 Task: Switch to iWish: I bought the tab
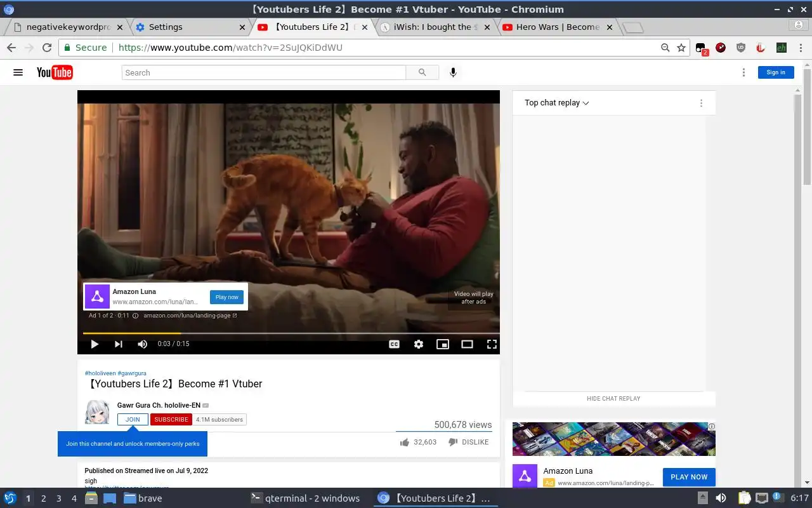click(x=434, y=27)
